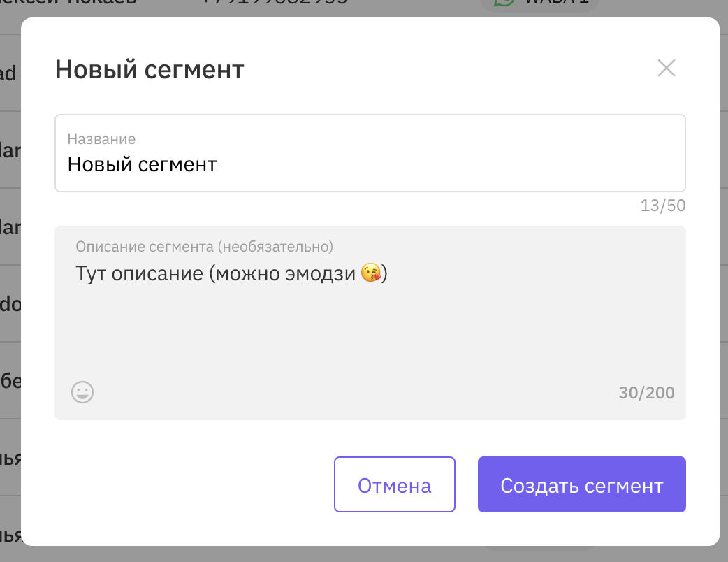The height and width of the screenshot is (562, 728).
Task: Click the 30/200 character counter
Action: point(646,393)
